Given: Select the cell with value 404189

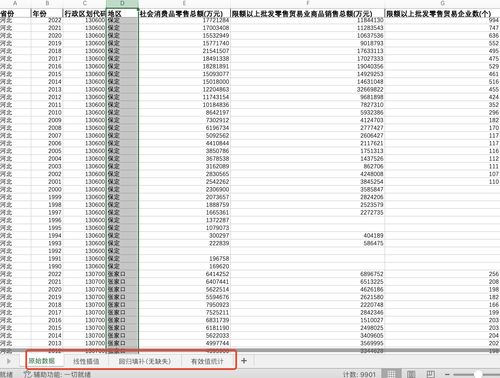Looking at the screenshot, I should 307,235.
